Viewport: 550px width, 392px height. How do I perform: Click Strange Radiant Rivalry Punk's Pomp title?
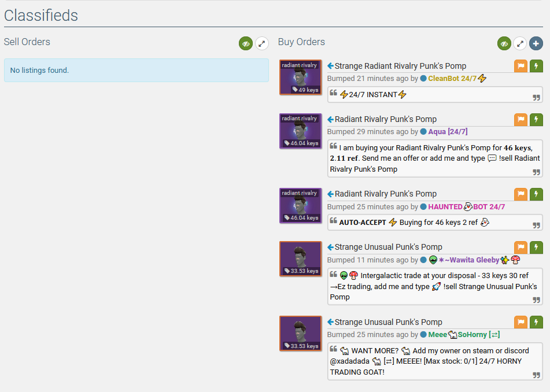coord(400,66)
